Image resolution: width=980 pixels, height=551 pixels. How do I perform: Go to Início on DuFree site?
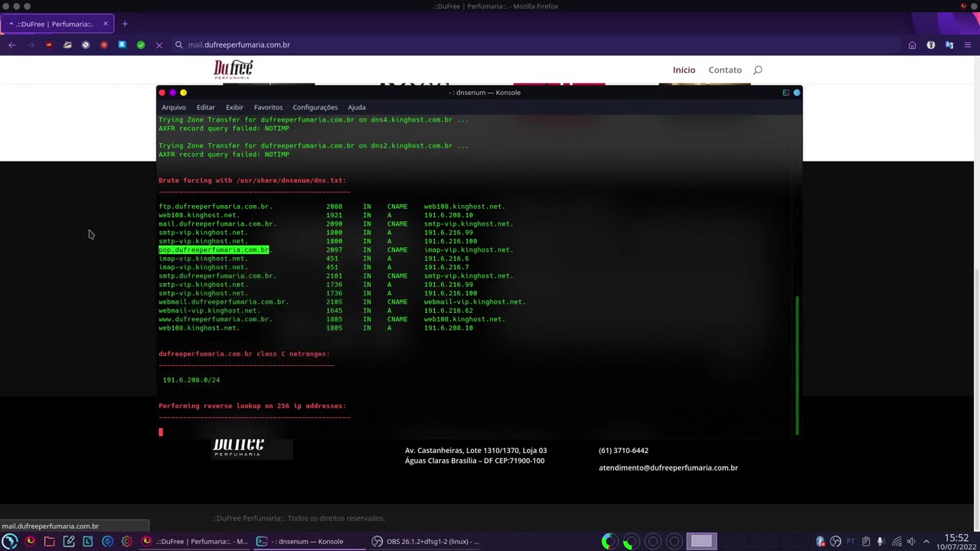pyautogui.click(x=684, y=70)
